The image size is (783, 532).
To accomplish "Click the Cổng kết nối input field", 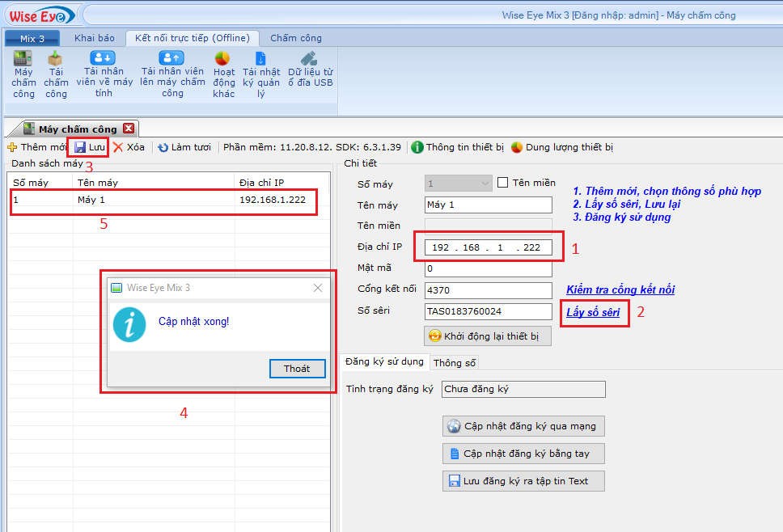I will (x=488, y=290).
